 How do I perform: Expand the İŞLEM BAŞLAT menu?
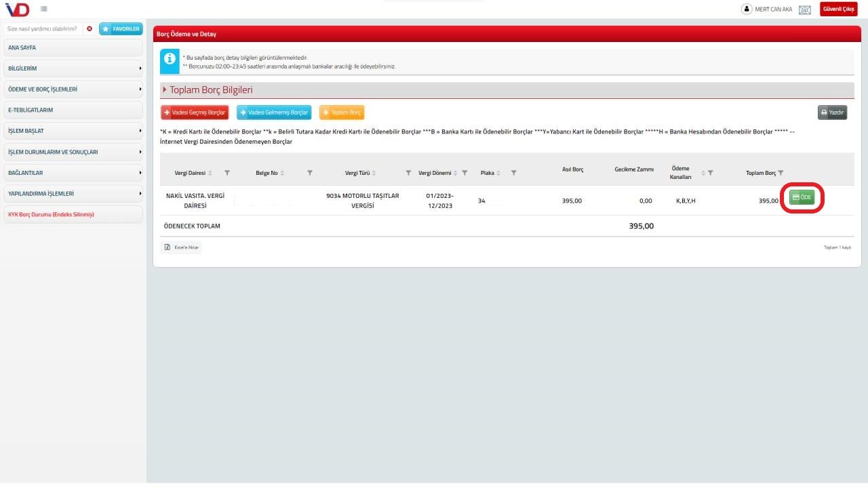click(73, 131)
